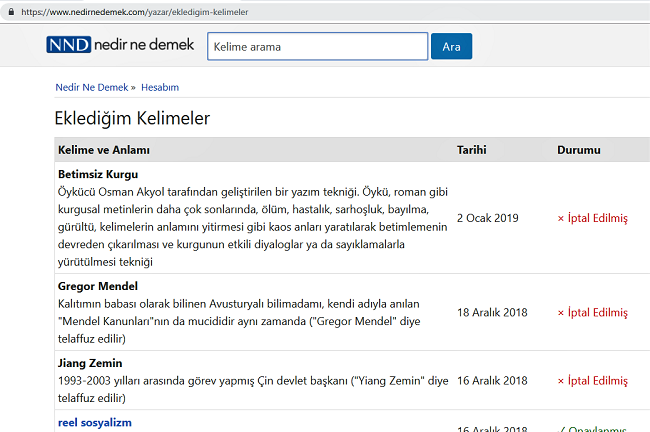Viewport: 650px width, 432px height.
Task: Click the lock icon in the address bar
Action: point(8,11)
